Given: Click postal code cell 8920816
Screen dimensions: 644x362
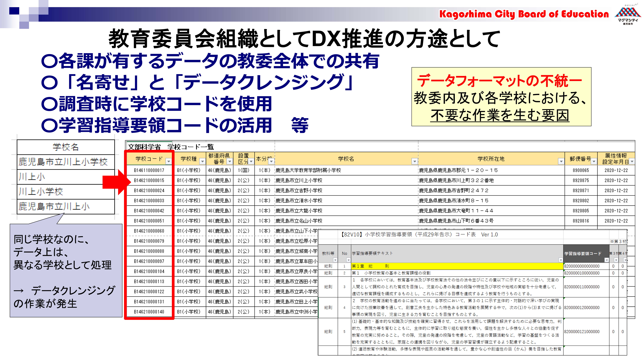Looking at the screenshot, I should click(581, 221).
